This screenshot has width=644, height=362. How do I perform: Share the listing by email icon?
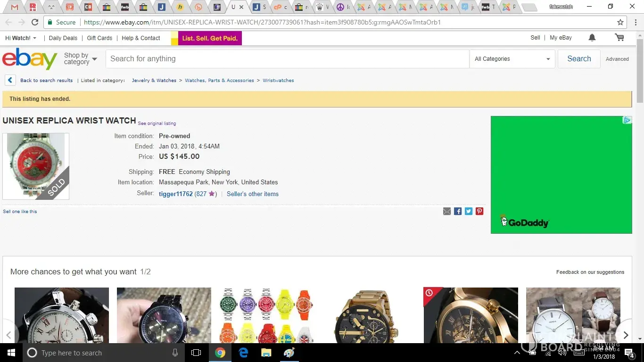pyautogui.click(x=447, y=211)
